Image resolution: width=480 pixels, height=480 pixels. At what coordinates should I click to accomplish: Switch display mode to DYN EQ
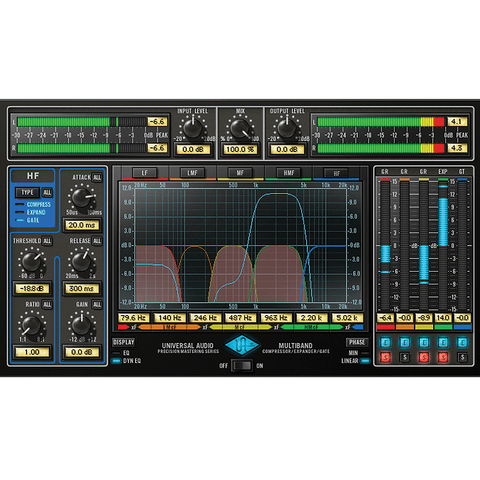point(127,361)
